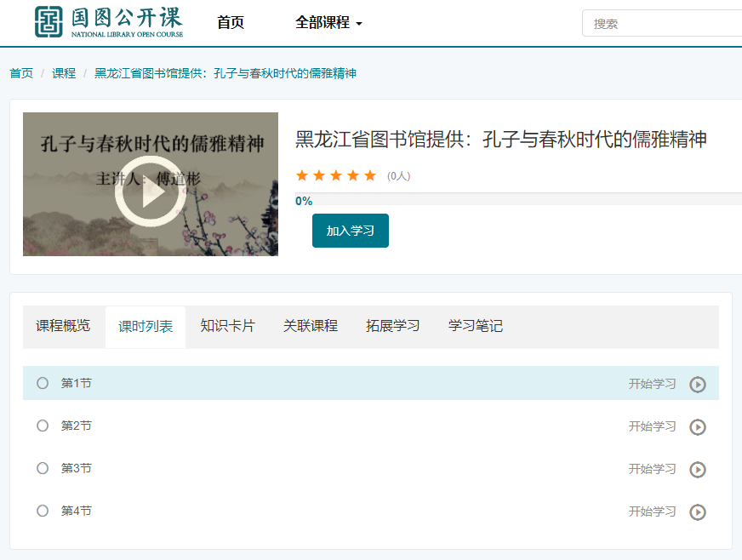Viewport: 742px width, 560px height.
Task: Go to 首页 in the top navigation
Action: point(231,22)
